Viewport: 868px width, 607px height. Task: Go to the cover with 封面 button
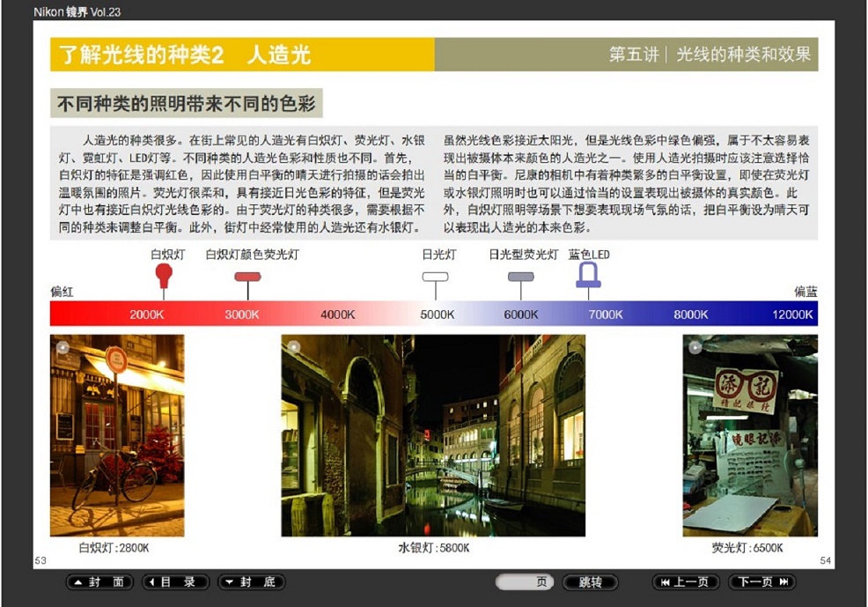(99, 582)
